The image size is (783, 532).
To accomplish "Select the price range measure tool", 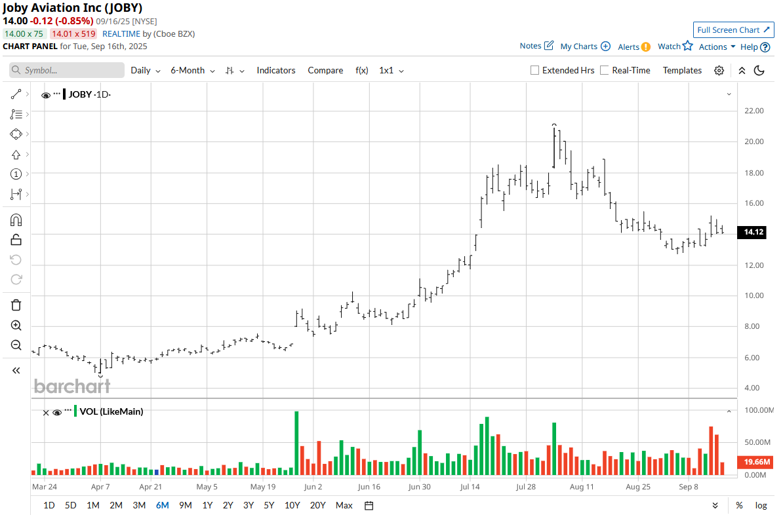I will [x=16, y=194].
